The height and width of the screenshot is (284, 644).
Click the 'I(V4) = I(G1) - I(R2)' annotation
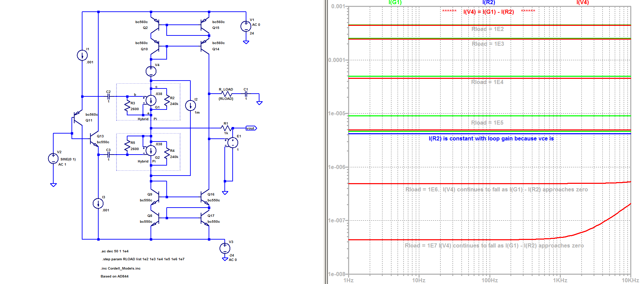489,12
